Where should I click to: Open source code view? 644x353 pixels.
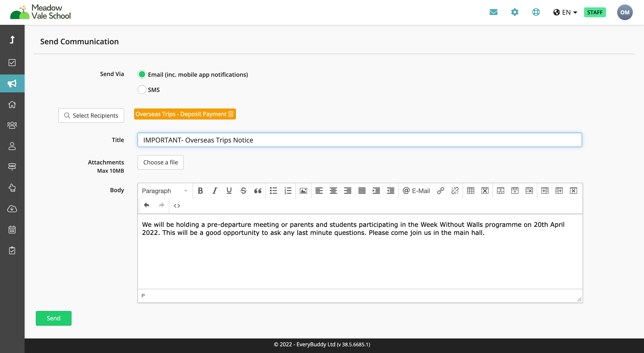tap(177, 206)
